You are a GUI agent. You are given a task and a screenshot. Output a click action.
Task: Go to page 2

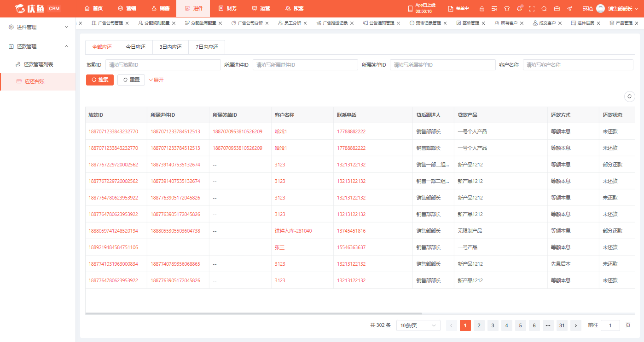point(479,325)
